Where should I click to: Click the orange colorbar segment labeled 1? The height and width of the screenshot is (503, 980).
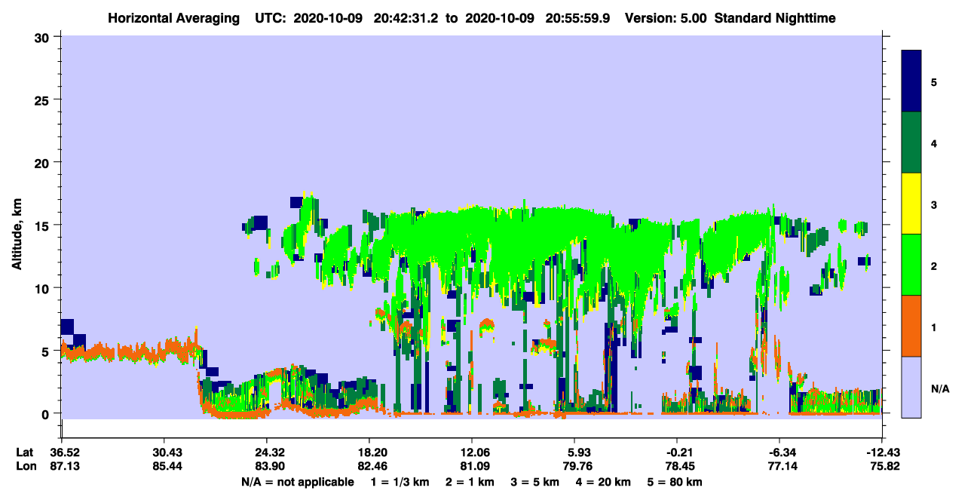click(x=911, y=326)
